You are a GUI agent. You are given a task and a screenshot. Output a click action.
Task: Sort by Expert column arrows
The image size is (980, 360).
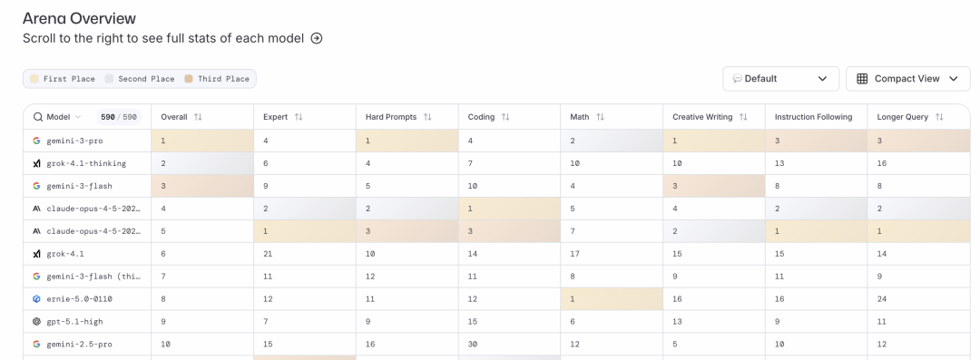(299, 117)
